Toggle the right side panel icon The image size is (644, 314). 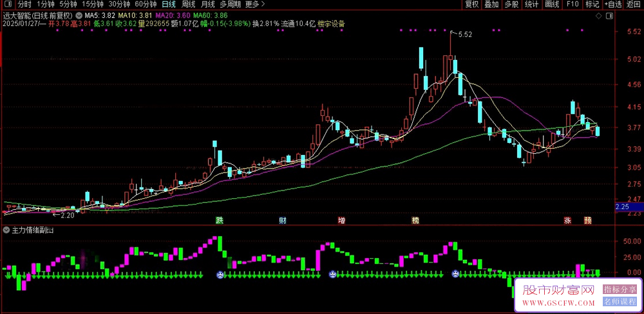609,16
